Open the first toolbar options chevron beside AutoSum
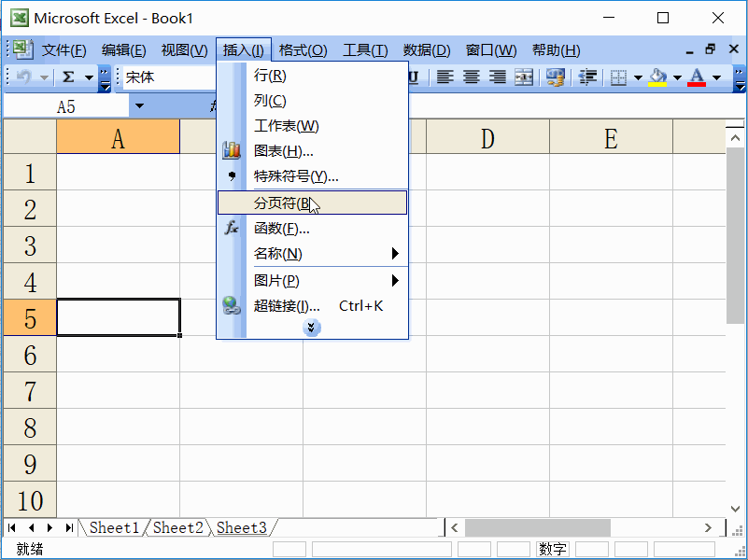The width and height of the screenshot is (748, 560). click(105, 77)
